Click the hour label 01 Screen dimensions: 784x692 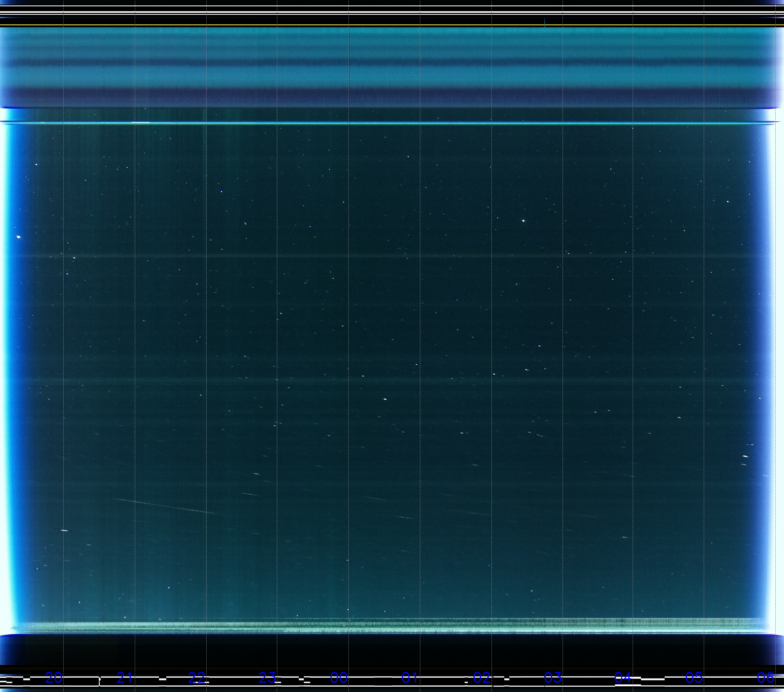coord(410,678)
